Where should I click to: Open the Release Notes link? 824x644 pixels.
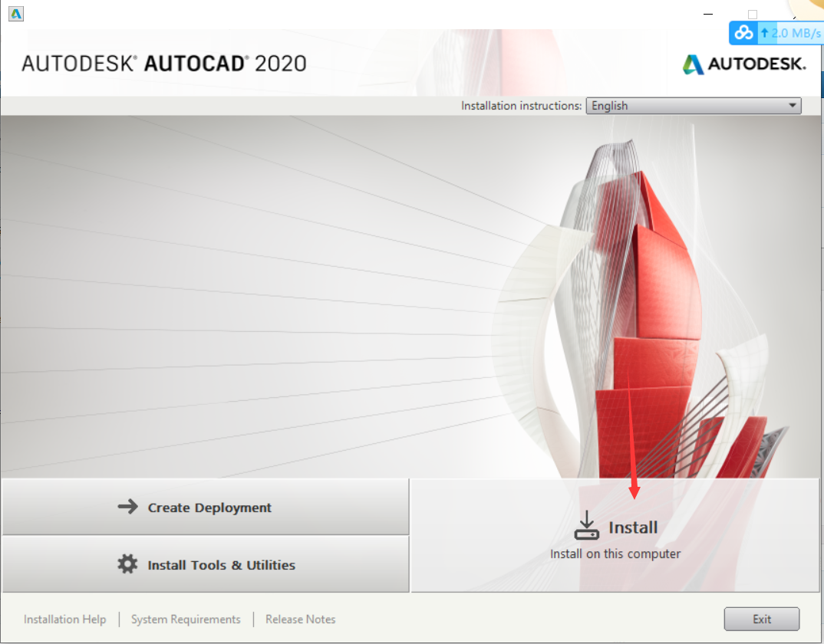[x=300, y=619]
